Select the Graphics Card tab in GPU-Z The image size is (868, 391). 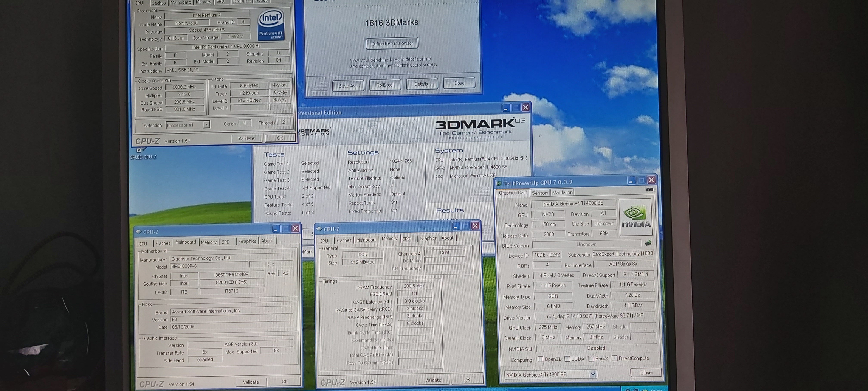point(513,193)
